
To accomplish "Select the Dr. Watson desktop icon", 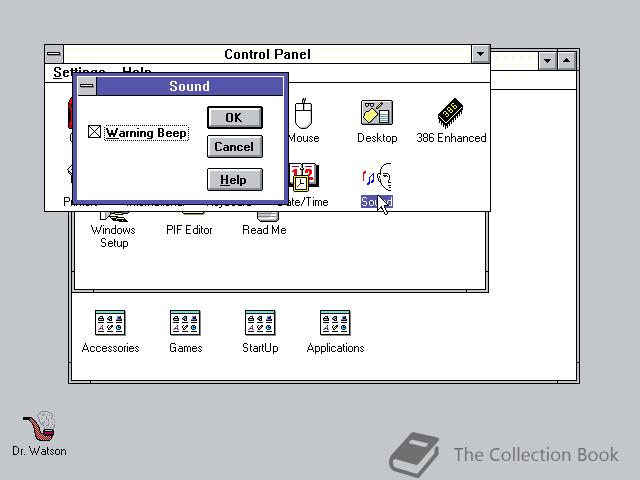I will coord(39,427).
